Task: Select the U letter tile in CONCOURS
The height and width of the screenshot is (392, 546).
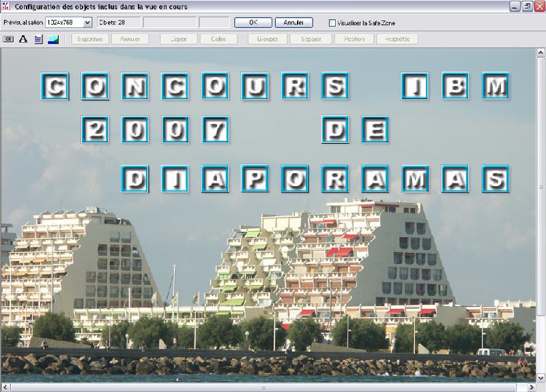Action: tap(255, 86)
